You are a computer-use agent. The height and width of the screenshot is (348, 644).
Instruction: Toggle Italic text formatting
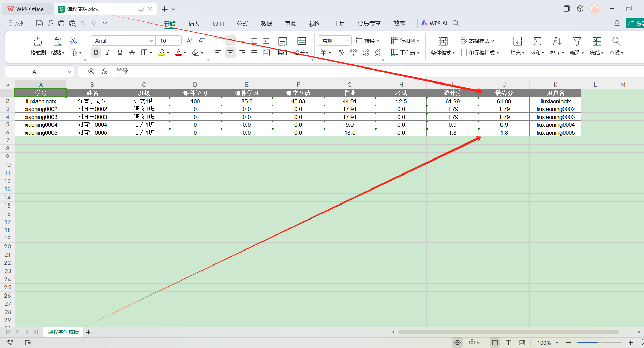click(x=108, y=52)
